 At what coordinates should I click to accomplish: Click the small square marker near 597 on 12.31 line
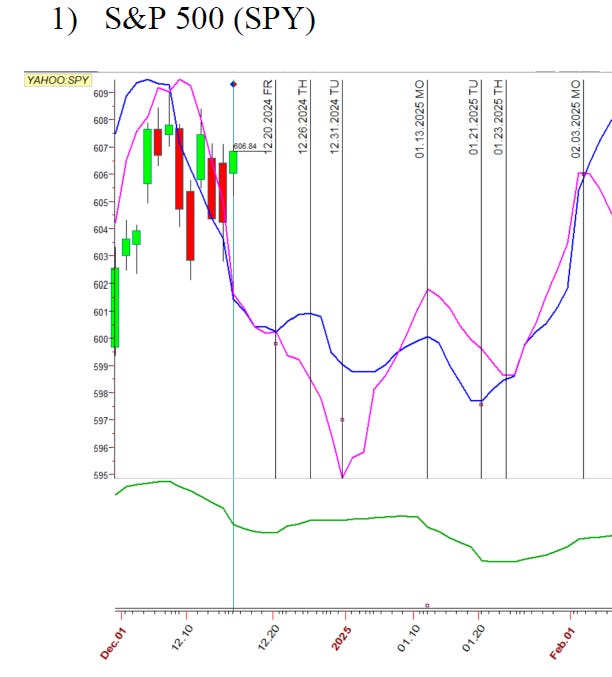342,420
